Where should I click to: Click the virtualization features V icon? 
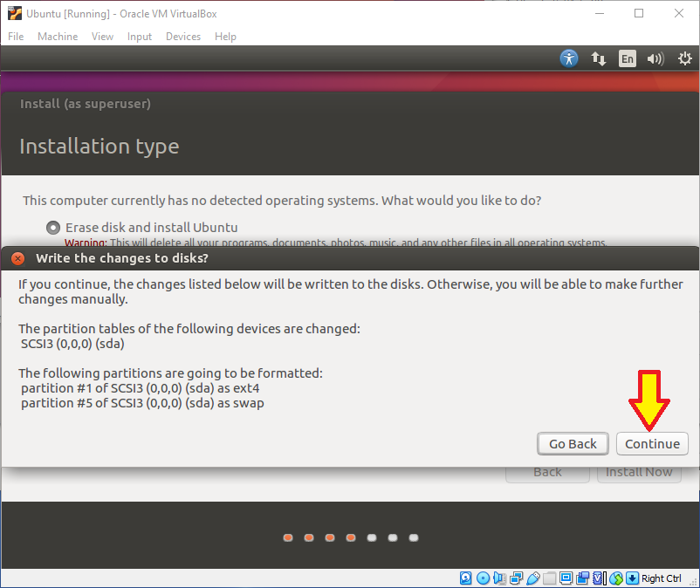point(599,578)
